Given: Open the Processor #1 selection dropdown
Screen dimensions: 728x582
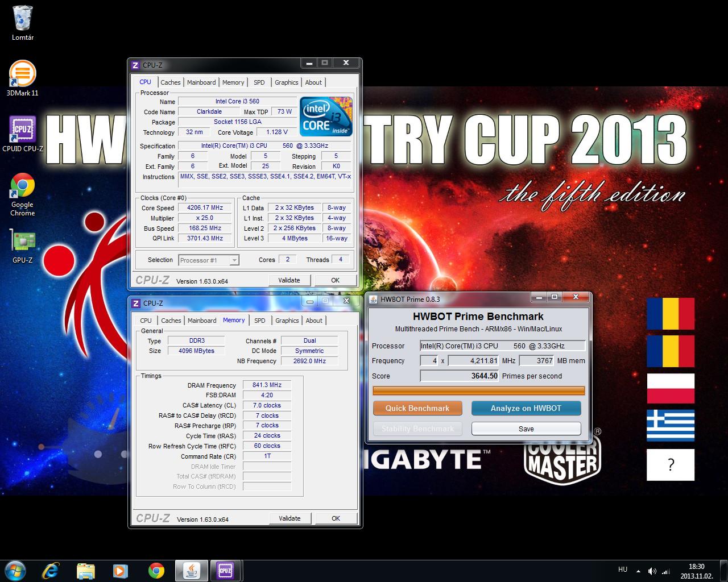Looking at the screenshot, I should [x=209, y=260].
